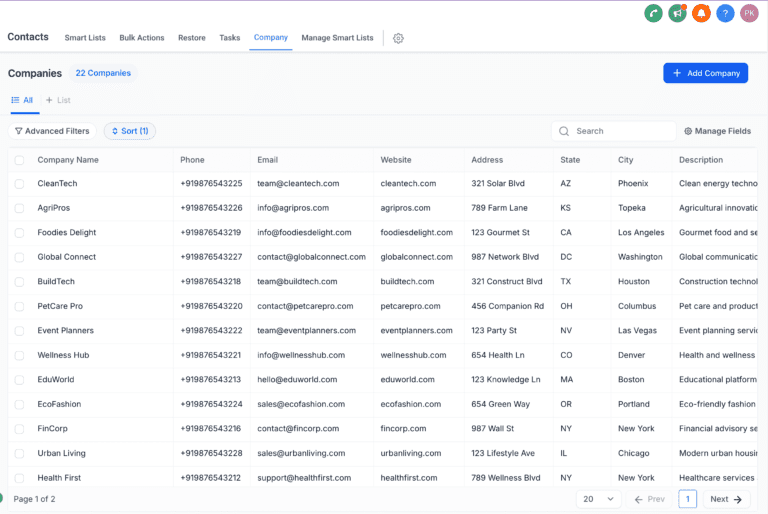Open the Wellness Hub company name

click(x=63, y=355)
